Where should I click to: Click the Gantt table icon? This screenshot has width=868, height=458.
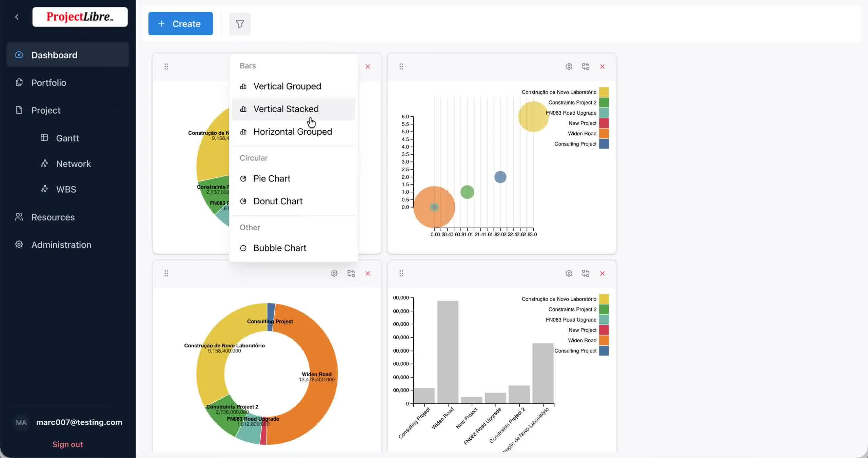(x=44, y=138)
